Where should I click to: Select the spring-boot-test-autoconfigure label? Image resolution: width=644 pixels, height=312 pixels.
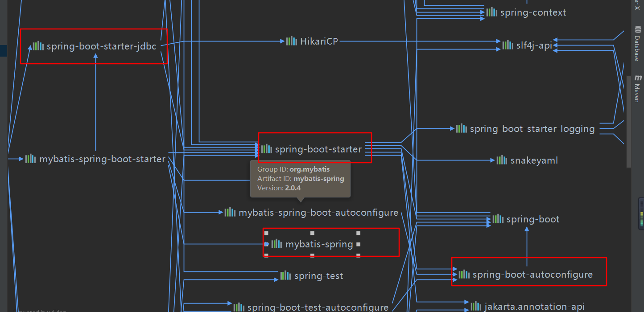[x=318, y=307]
